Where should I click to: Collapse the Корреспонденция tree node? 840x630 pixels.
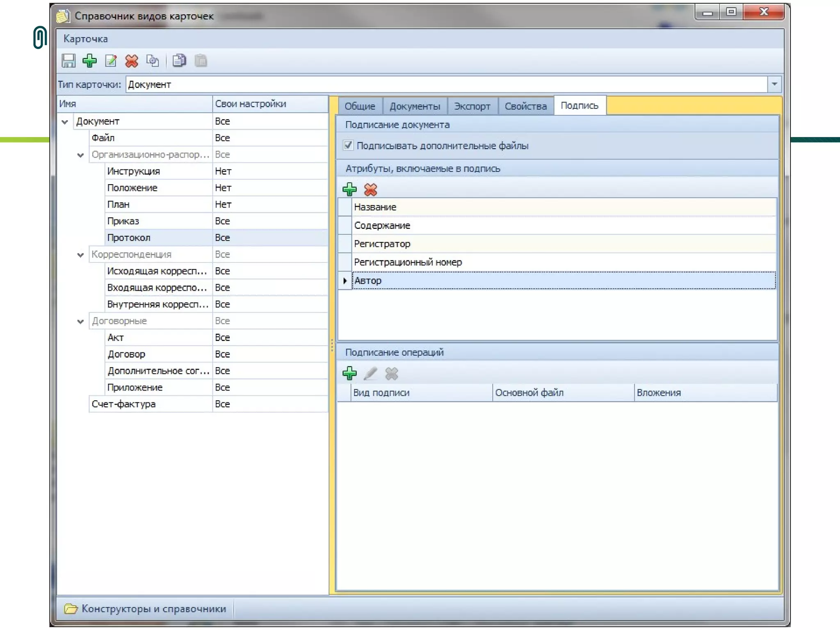pyautogui.click(x=80, y=255)
